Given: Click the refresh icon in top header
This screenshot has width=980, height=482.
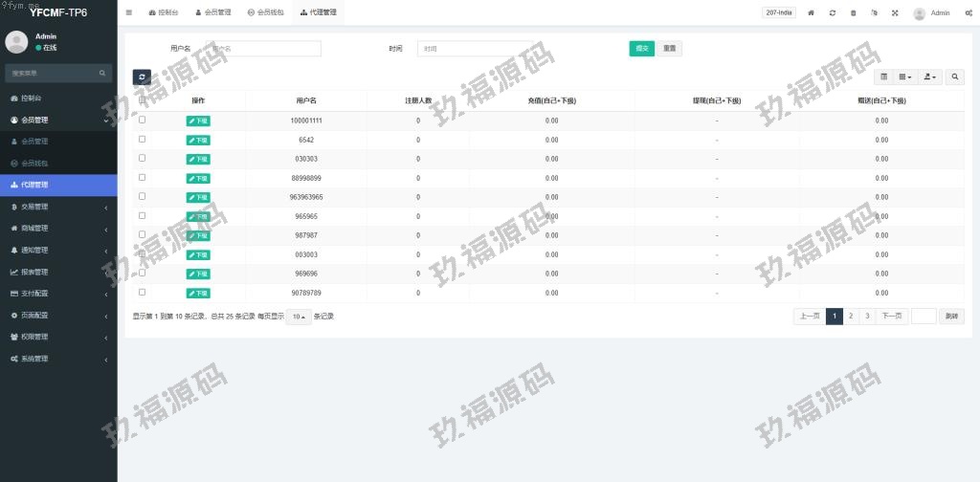Looking at the screenshot, I should (833, 13).
